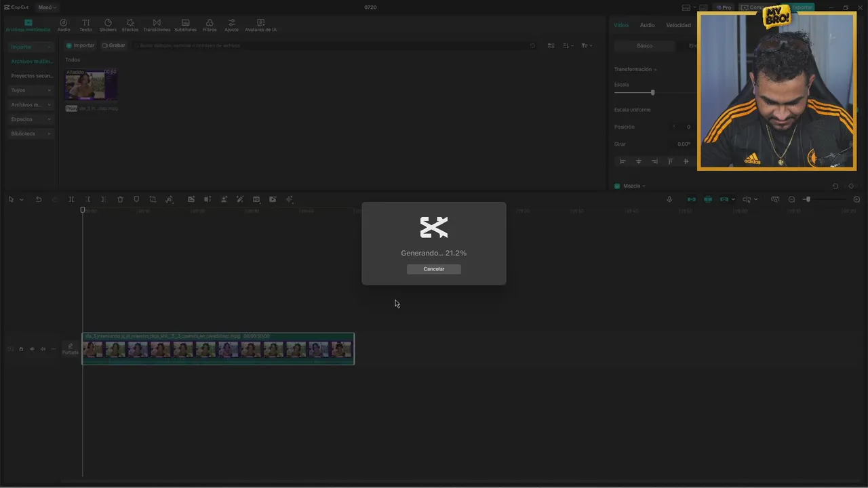Expand the Tuyos sidebar section
This screenshot has width=868, height=488.
[31, 90]
